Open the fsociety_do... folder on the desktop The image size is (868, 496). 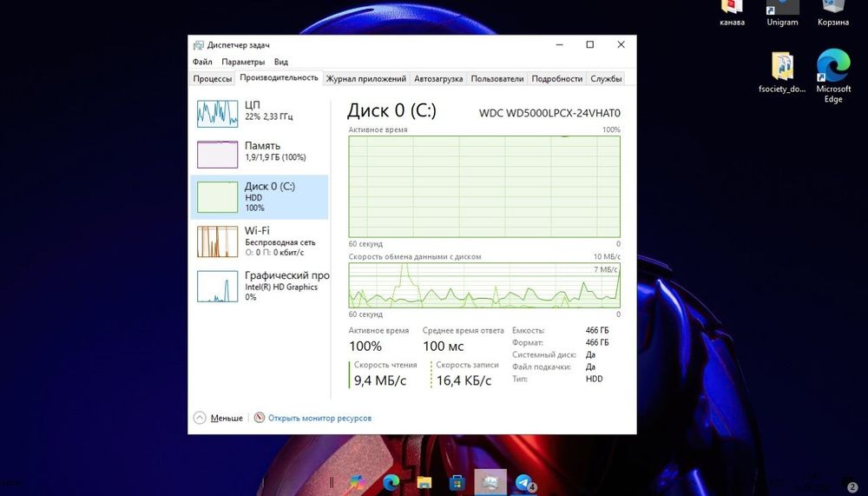point(782,73)
